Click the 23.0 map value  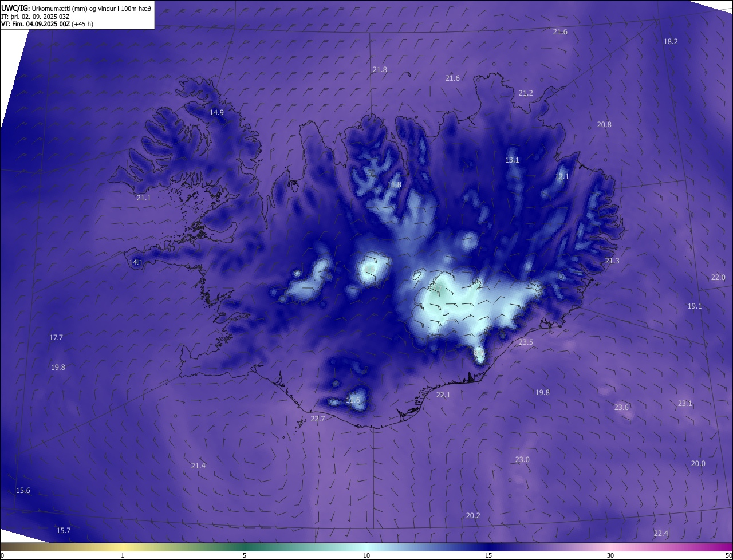pos(522,459)
